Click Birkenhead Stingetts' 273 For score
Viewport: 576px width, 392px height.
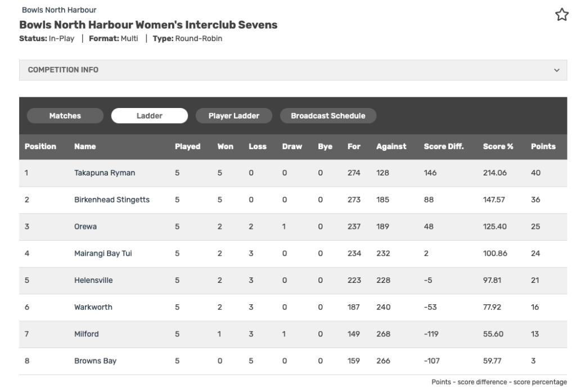tap(354, 200)
